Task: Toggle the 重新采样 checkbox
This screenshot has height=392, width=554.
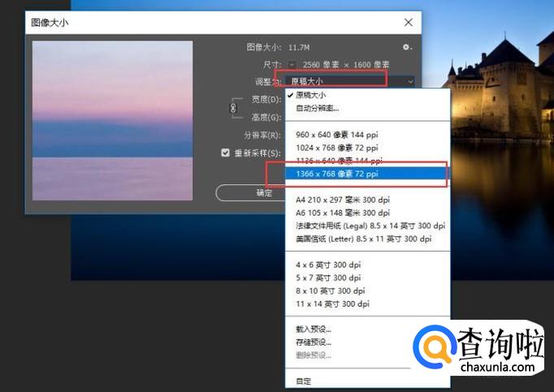Action: pyautogui.click(x=226, y=152)
